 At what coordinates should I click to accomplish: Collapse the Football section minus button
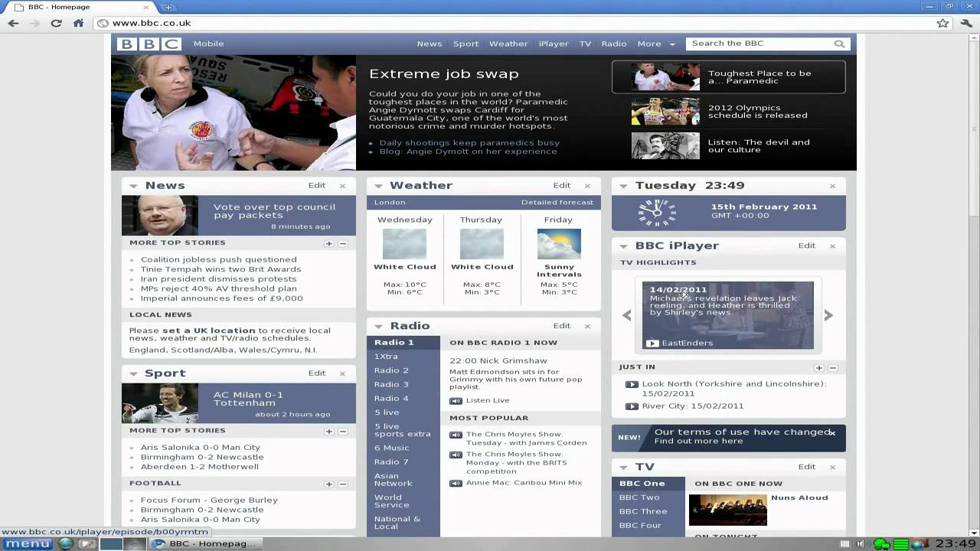[x=343, y=484]
